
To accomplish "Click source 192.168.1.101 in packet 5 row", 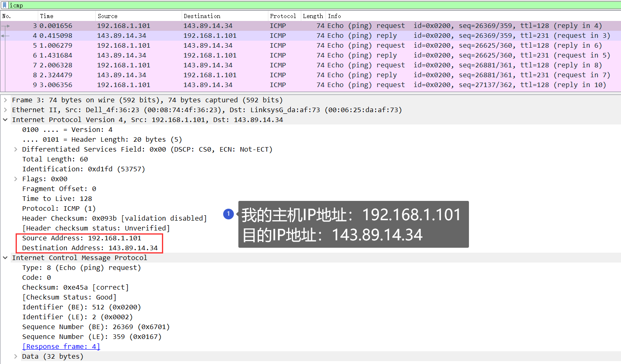I will tap(124, 46).
